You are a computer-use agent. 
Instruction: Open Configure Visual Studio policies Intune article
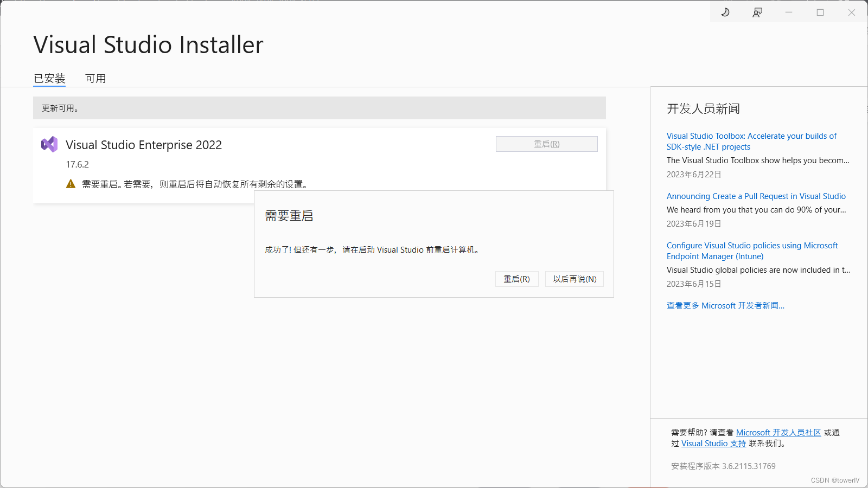[x=752, y=251]
